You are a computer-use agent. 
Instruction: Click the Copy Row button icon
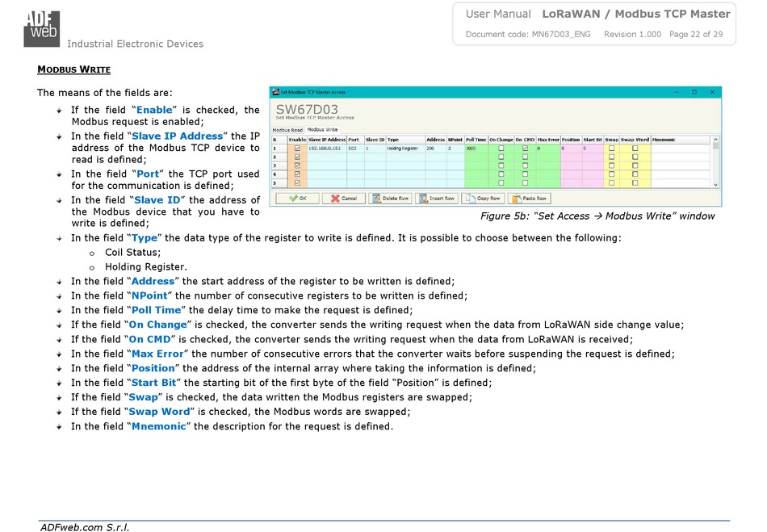[470, 198]
